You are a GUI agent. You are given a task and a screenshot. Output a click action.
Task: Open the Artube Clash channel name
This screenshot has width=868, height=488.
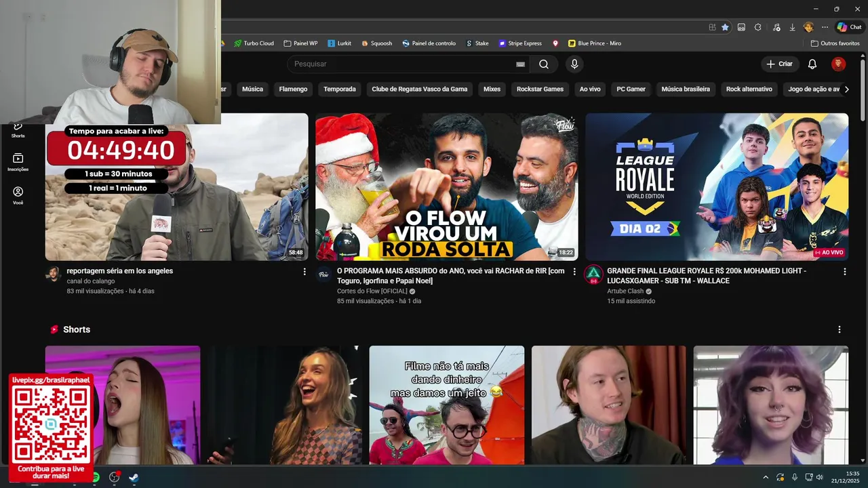[625, 291]
